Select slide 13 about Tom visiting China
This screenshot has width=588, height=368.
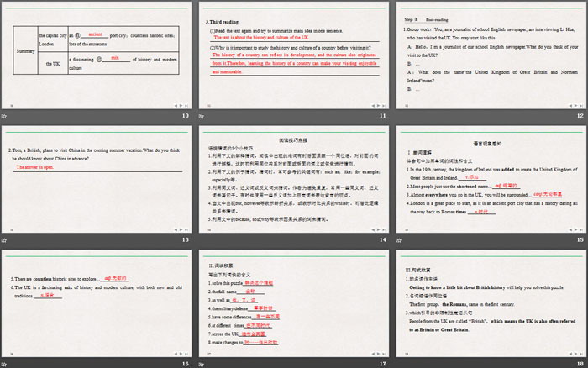tap(97, 179)
